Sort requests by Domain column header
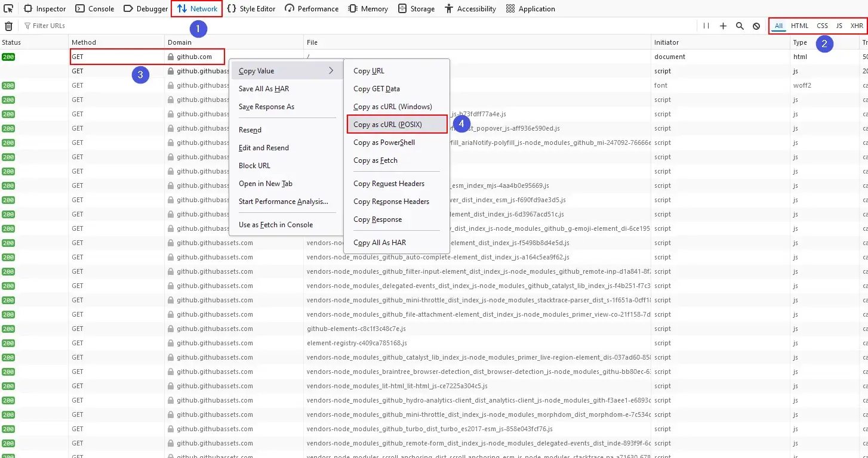Image resolution: width=868 pixels, height=458 pixels. pyautogui.click(x=180, y=42)
